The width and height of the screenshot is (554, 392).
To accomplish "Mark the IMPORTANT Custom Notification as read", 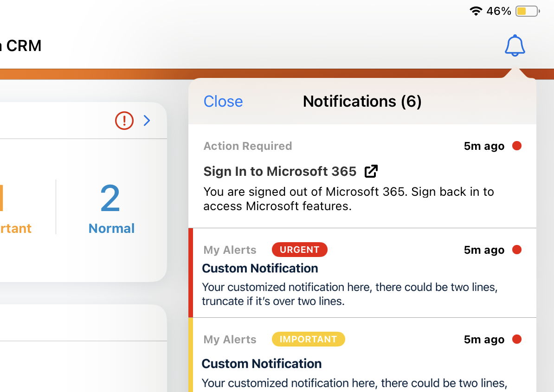I will (517, 339).
